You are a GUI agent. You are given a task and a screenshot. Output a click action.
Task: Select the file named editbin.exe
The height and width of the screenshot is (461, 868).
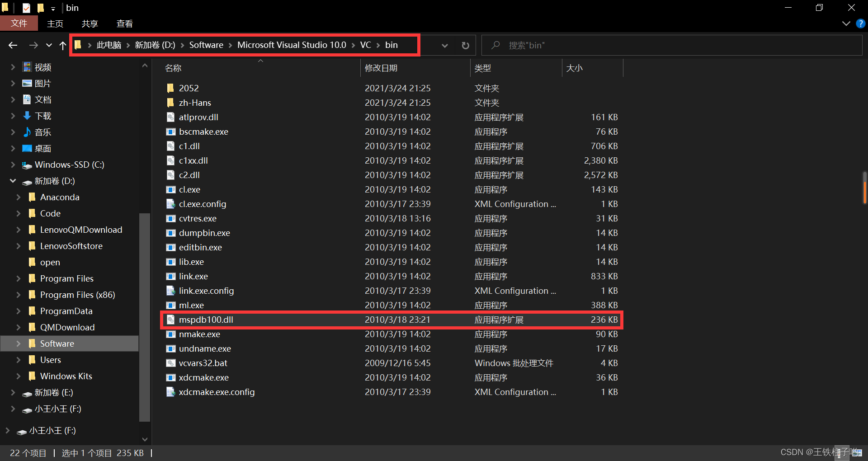click(x=200, y=247)
